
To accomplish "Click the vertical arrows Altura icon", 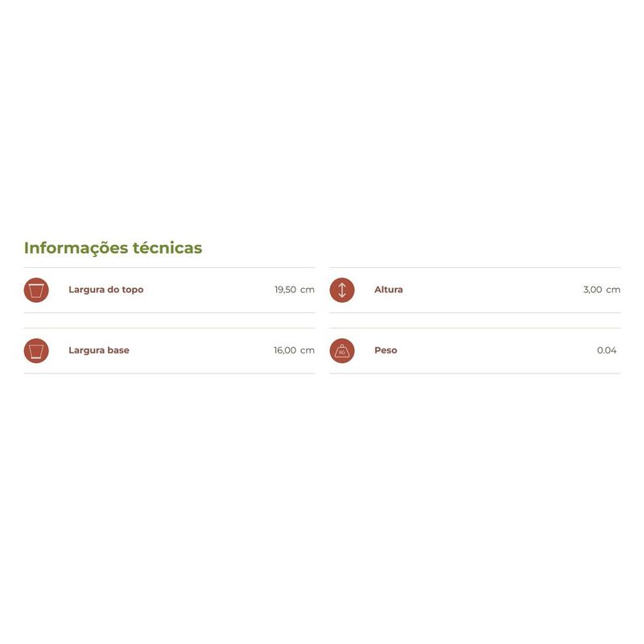I will pyautogui.click(x=342, y=290).
